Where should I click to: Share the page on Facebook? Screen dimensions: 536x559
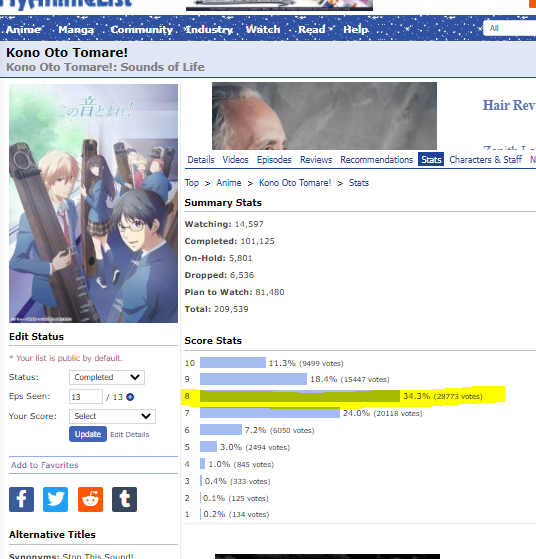click(x=21, y=499)
